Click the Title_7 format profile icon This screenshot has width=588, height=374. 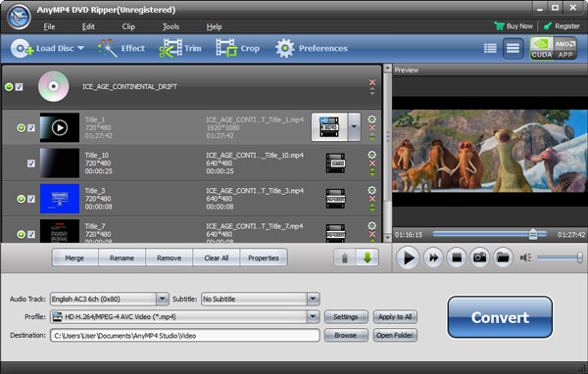tap(335, 233)
